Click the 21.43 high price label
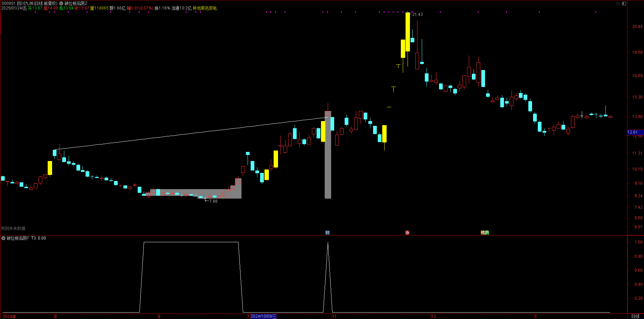Viewport: 644px width, 319px height. 417,15
